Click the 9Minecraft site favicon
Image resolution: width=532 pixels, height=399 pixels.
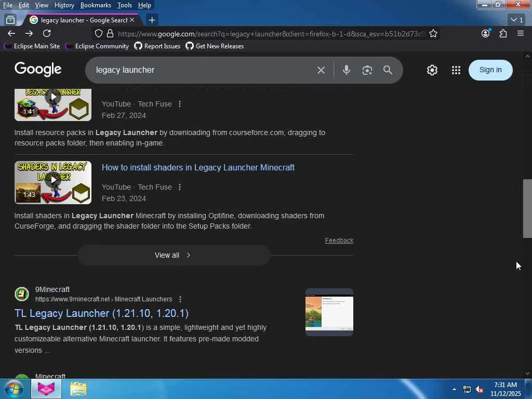(x=22, y=294)
